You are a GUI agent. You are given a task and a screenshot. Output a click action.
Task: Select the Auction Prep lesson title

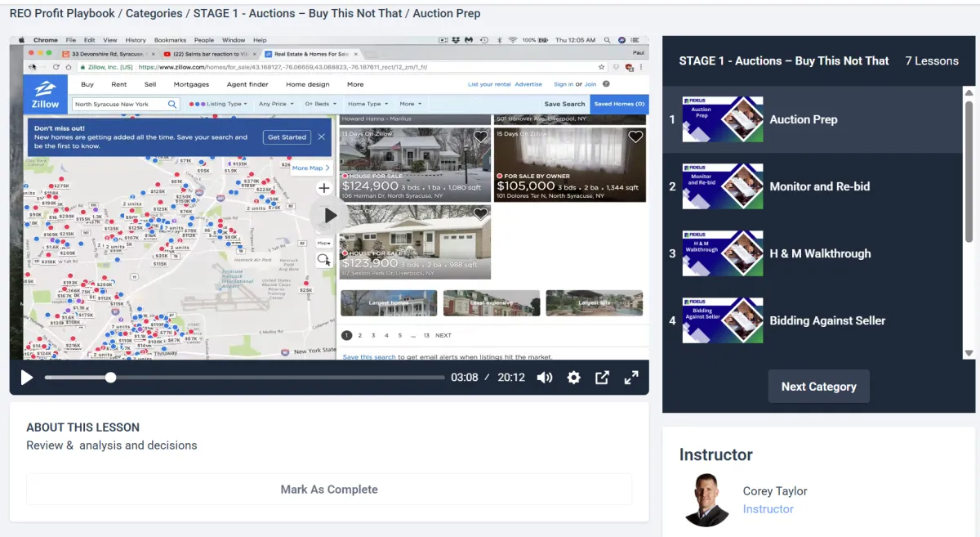[804, 119]
